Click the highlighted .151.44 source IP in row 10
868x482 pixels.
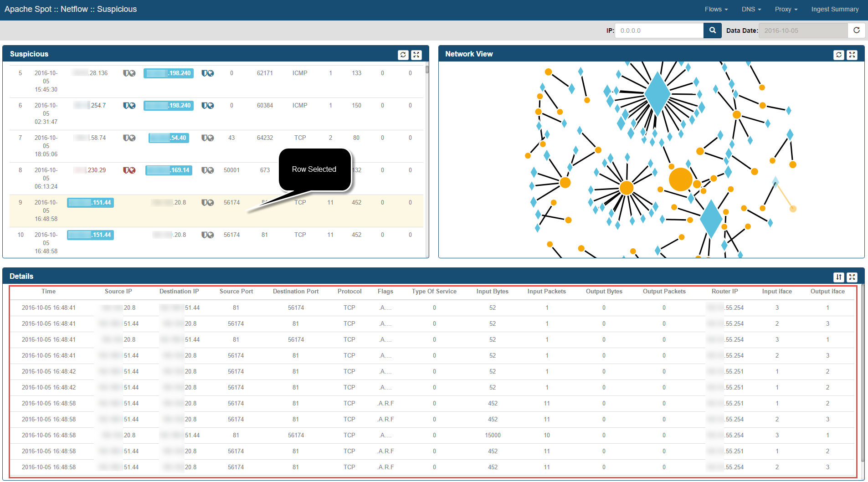(x=90, y=235)
